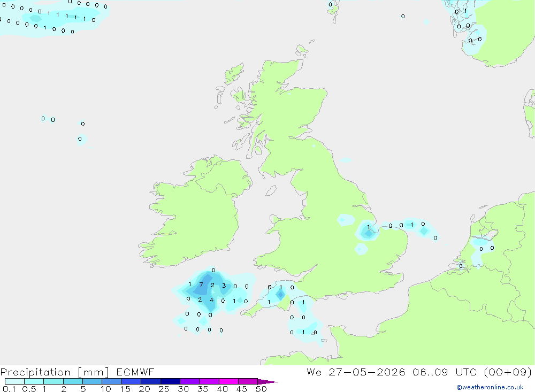Click the legend label "0.5"
This screenshot has height=392, width=535.
[29, 389]
